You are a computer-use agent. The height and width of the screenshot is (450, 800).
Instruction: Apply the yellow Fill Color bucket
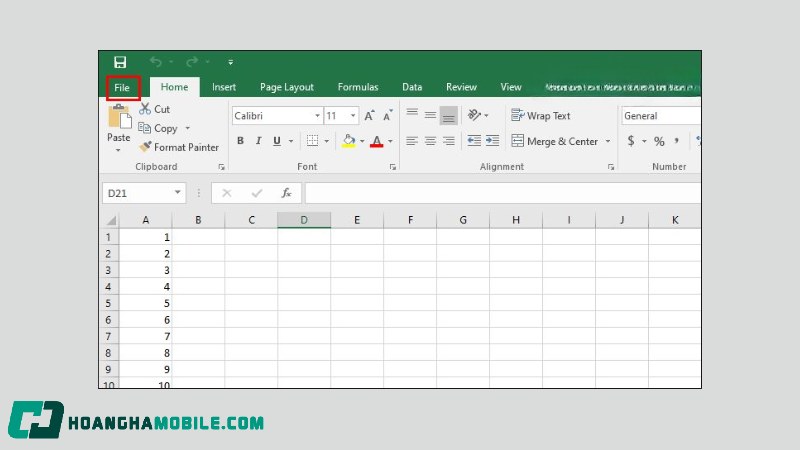tap(348, 141)
